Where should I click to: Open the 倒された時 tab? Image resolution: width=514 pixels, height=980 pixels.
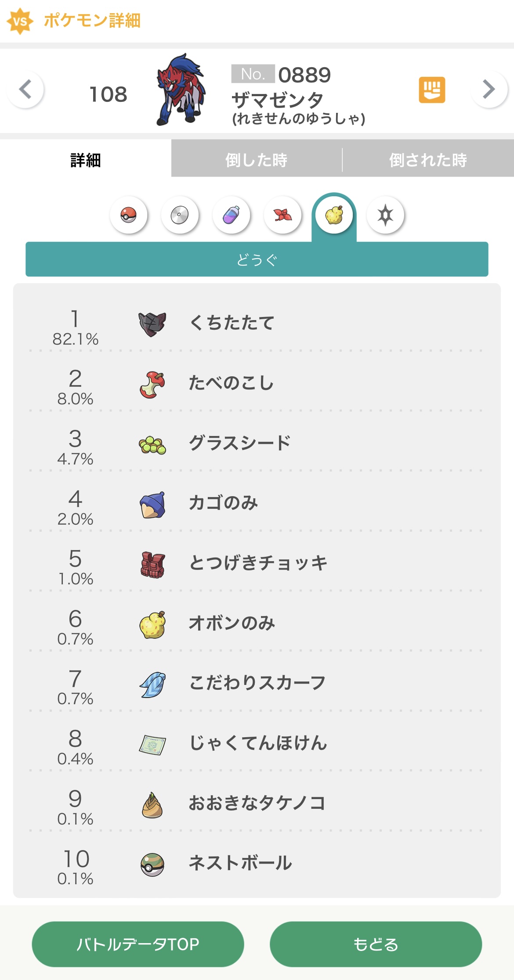pyautogui.click(x=428, y=160)
